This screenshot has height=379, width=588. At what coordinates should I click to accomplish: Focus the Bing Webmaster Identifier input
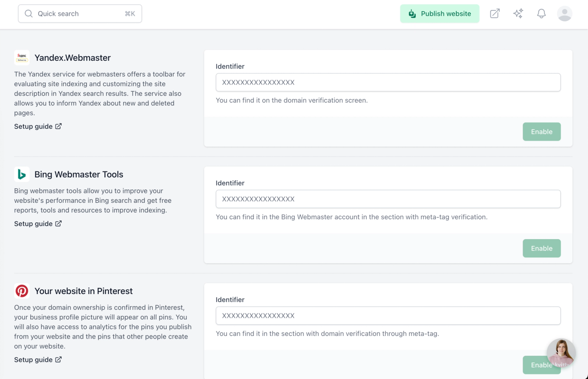click(x=388, y=199)
